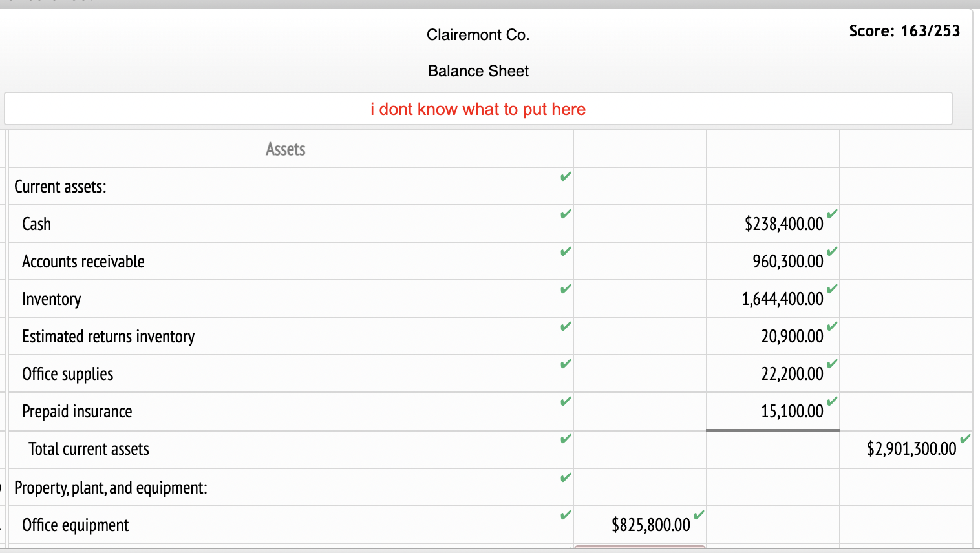
Task: Click the 'Balance Sheet' heading
Action: [x=478, y=71]
